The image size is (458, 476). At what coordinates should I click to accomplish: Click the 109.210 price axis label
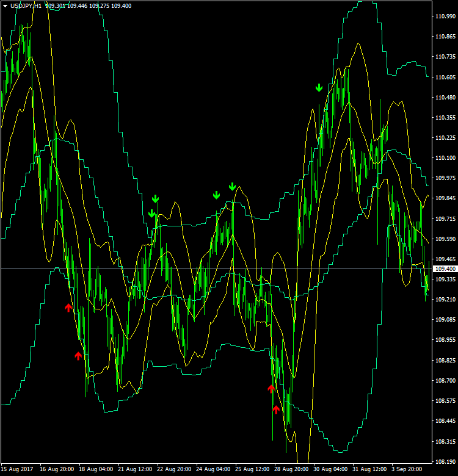click(445, 299)
